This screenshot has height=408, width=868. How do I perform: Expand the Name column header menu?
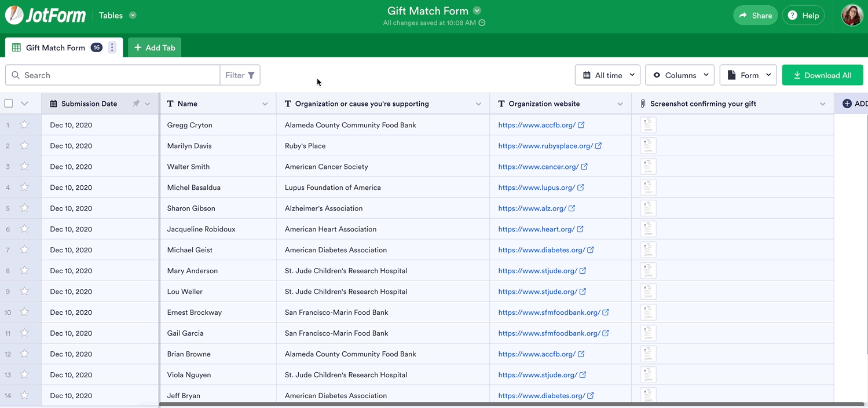tap(265, 104)
